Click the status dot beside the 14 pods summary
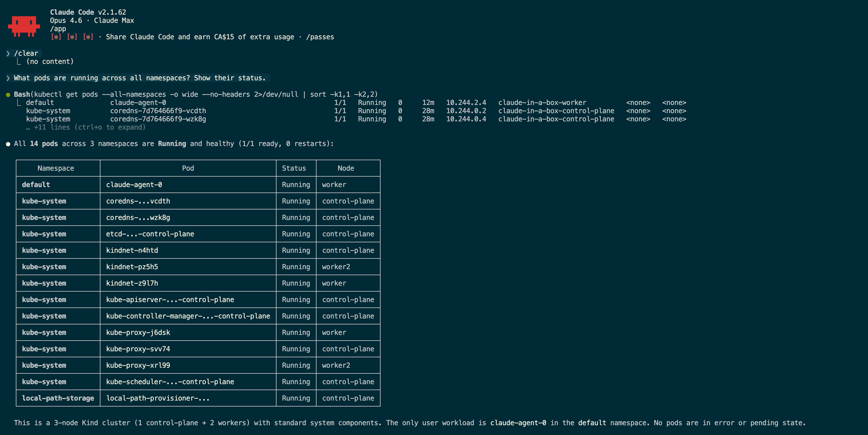This screenshot has height=435, width=868. click(x=8, y=143)
